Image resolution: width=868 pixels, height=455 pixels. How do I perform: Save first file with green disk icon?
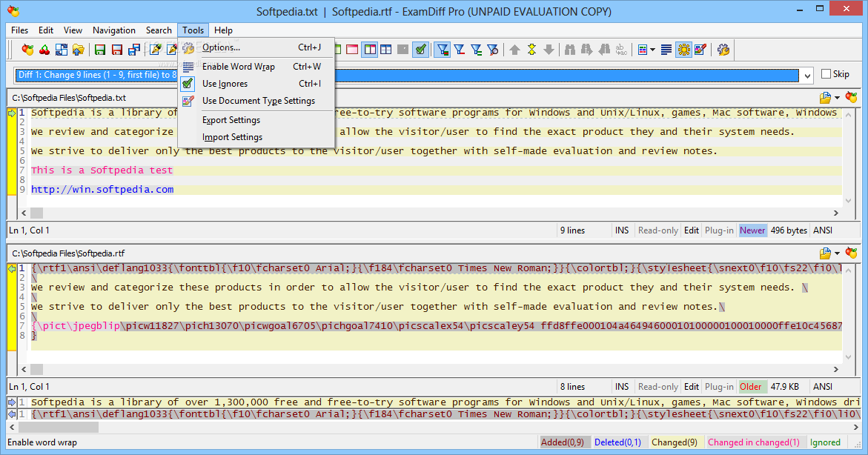100,50
